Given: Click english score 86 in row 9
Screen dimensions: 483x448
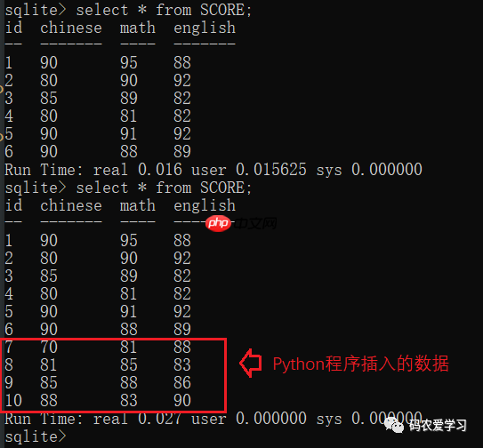Looking at the screenshot, I should click(x=182, y=383).
